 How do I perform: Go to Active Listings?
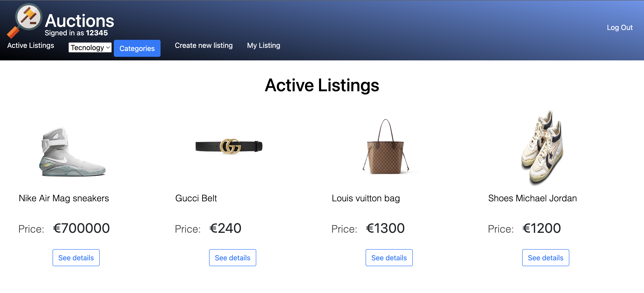(x=30, y=45)
